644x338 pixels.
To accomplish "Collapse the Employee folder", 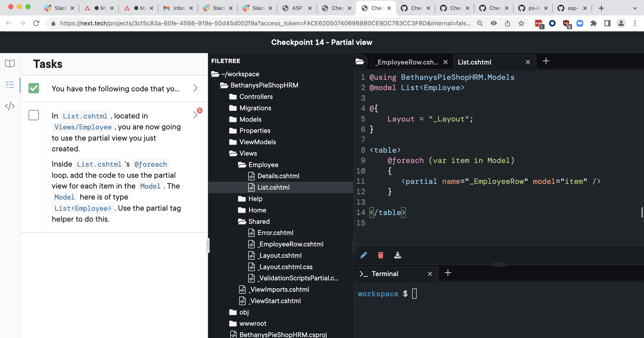I will 258,165.
